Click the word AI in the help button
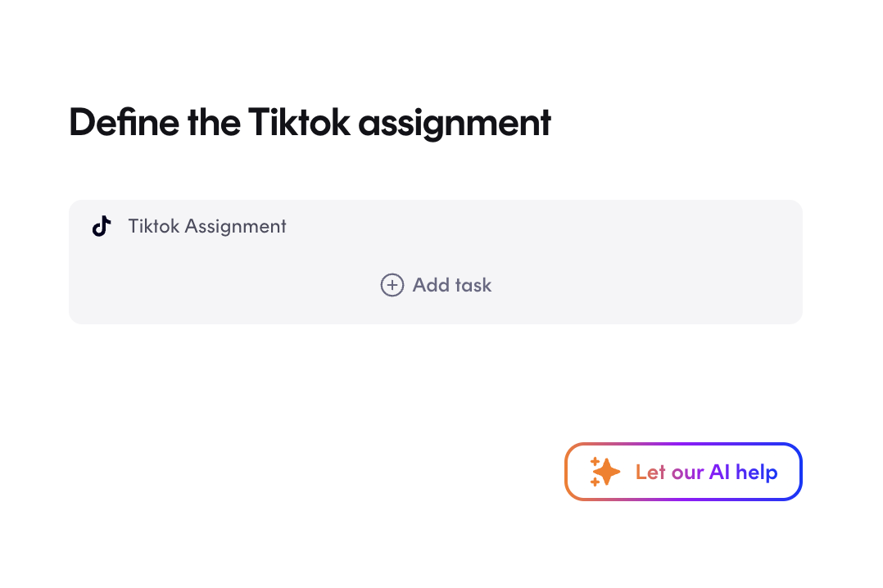Screen dimensions: 883x588 click(x=719, y=472)
